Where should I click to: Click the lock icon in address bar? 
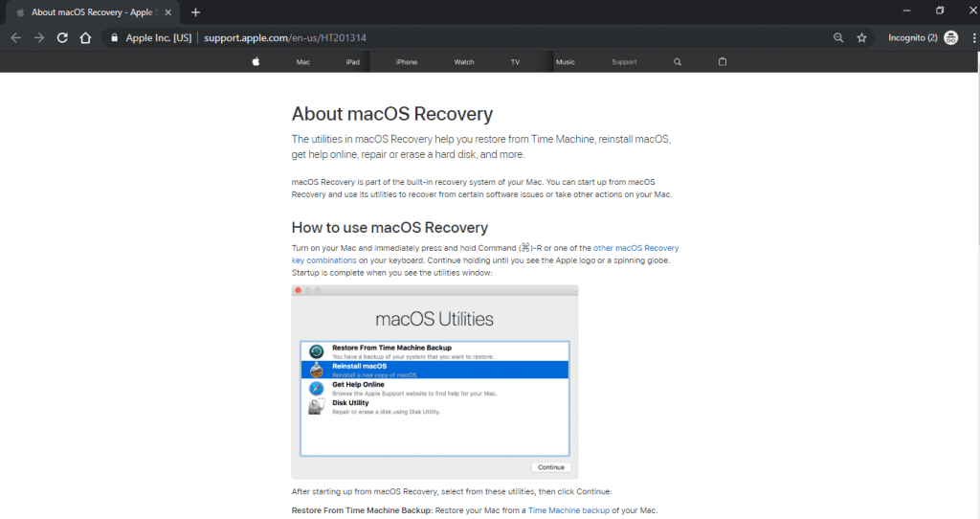point(115,38)
